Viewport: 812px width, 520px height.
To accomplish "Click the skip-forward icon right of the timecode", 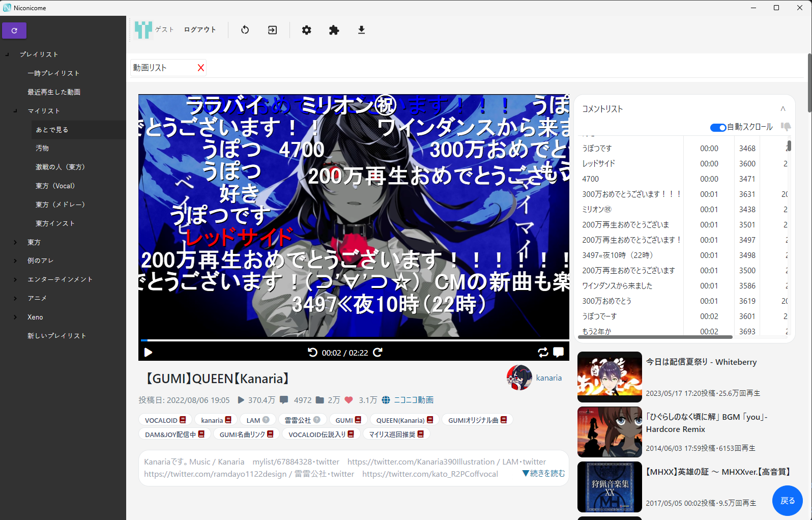I will coord(378,352).
